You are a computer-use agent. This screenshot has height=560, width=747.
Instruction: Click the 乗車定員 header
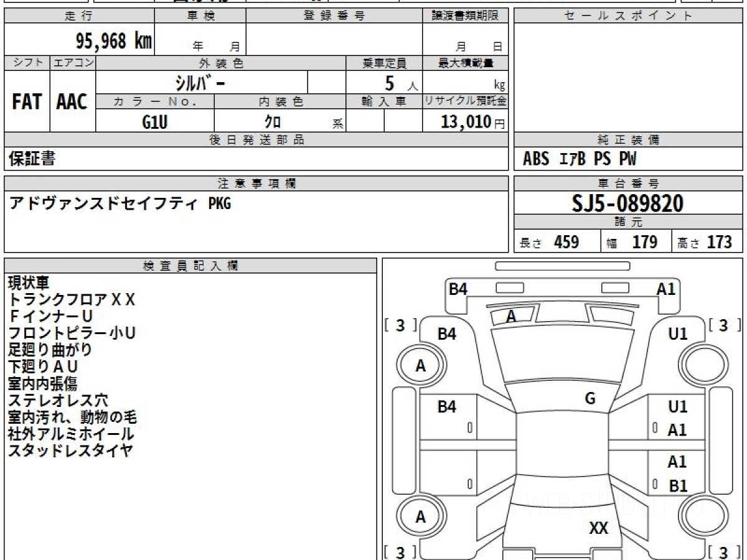[384, 62]
